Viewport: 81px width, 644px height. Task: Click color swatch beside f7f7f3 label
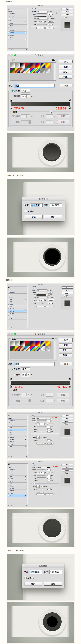(49, 418)
